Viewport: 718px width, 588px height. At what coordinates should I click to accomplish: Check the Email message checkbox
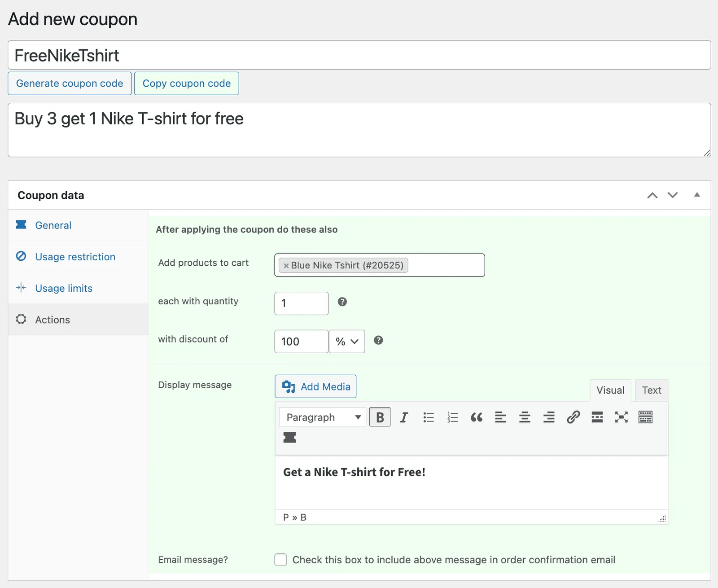[281, 560]
